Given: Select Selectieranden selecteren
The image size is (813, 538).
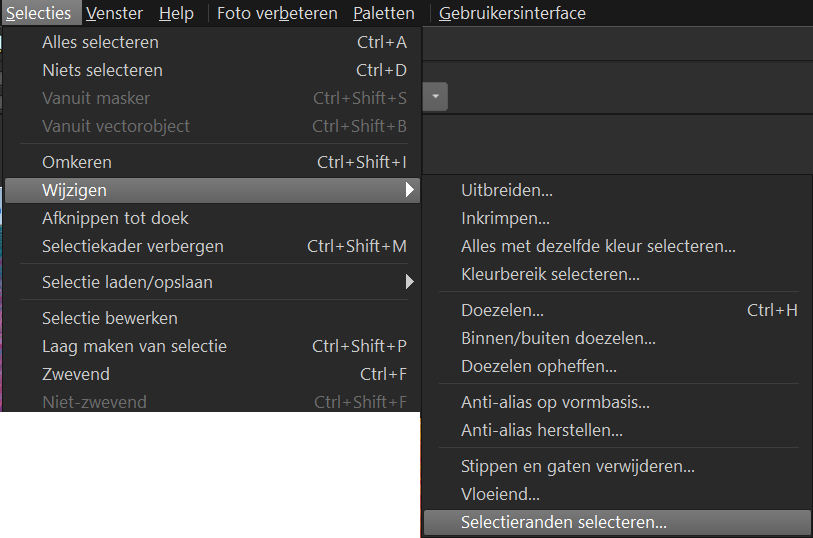Looking at the screenshot, I should tap(617, 522).
